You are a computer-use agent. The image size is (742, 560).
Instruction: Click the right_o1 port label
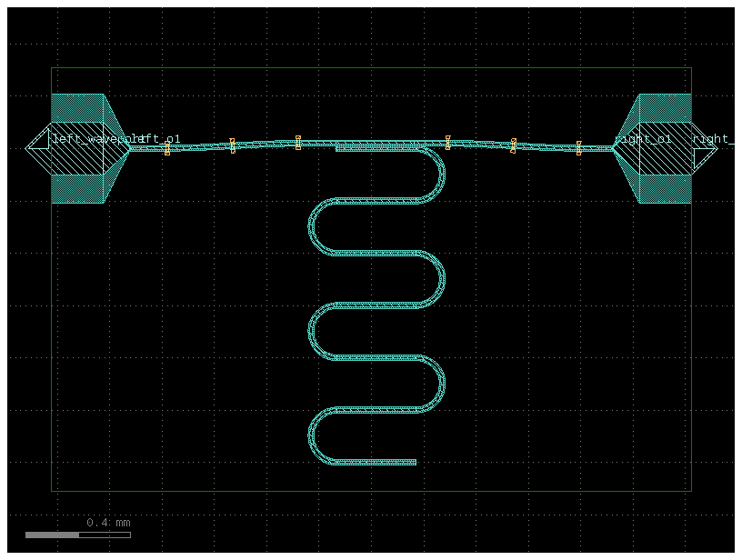click(643, 139)
